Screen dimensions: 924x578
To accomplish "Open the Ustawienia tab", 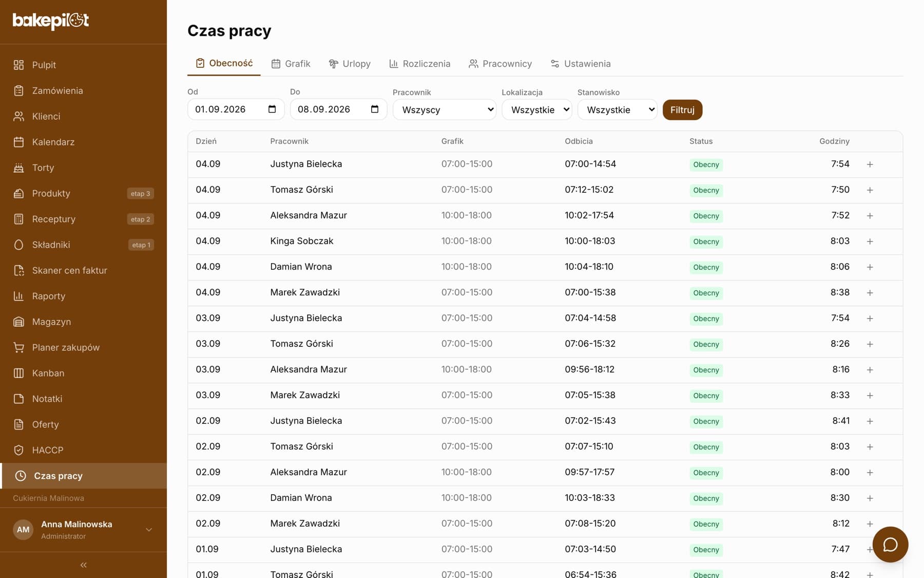I will (581, 64).
